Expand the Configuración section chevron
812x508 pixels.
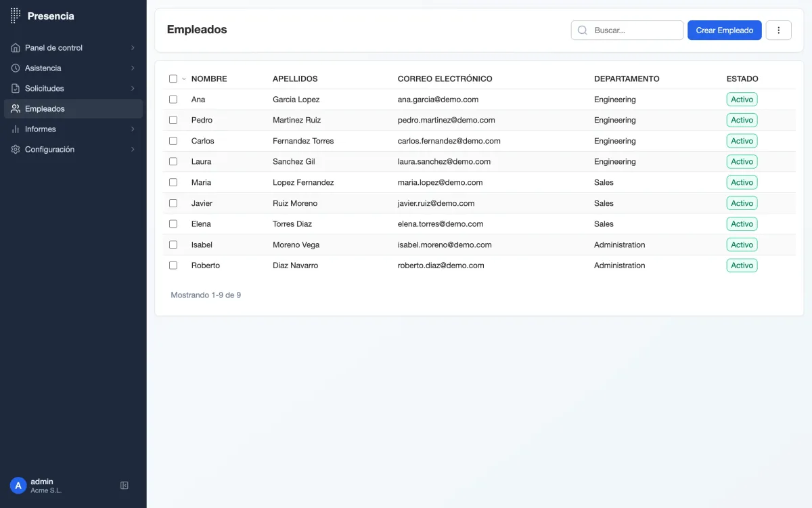[x=133, y=149]
